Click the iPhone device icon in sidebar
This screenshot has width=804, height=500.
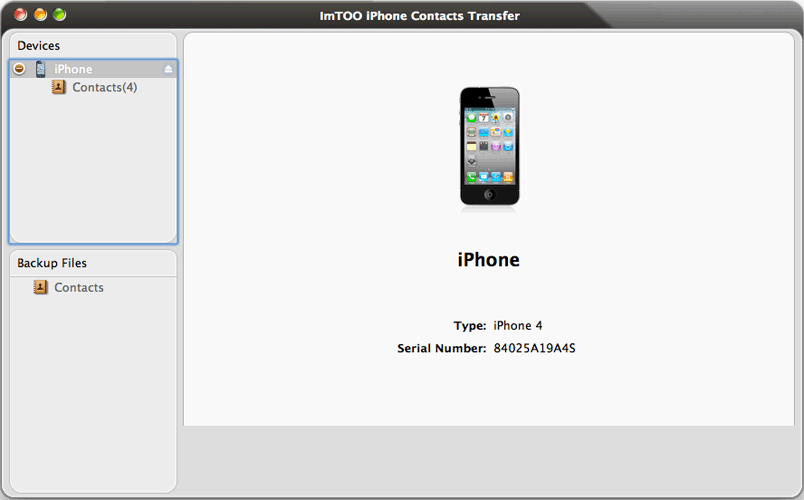[41, 69]
